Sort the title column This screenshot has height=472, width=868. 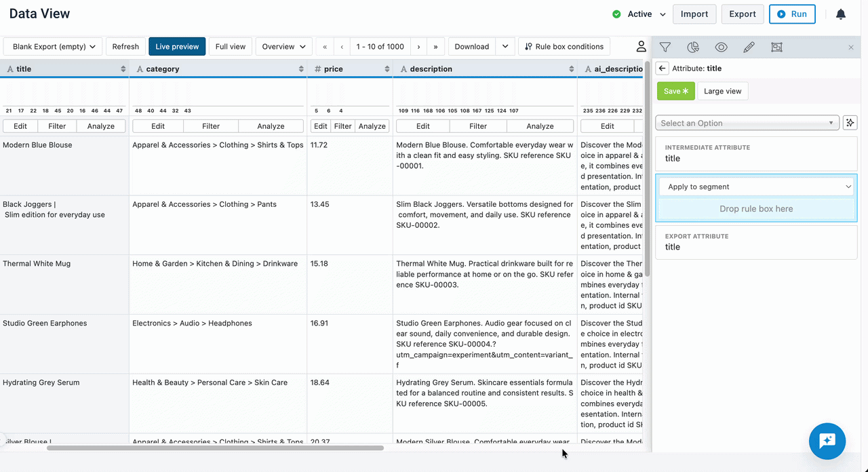123,69
